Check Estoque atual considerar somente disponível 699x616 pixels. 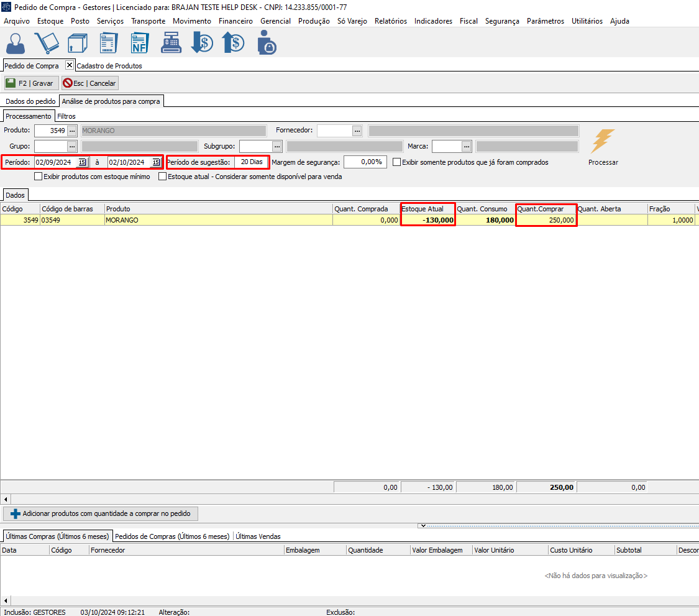(x=163, y=177)
